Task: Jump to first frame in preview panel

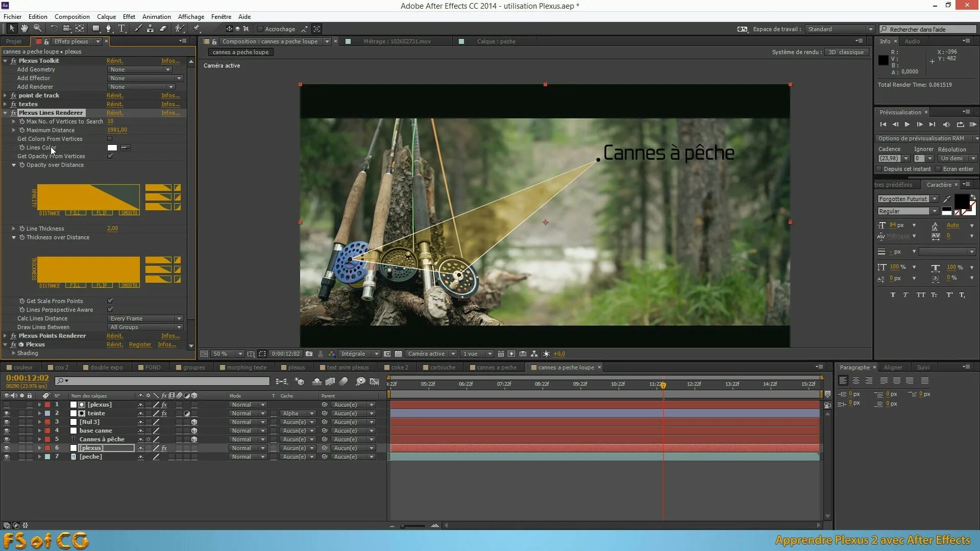Action: coord(883,124)
